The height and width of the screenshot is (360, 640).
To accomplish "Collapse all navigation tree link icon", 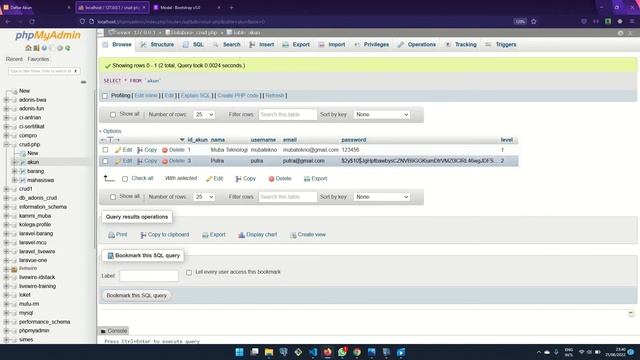I will (83, 82).
